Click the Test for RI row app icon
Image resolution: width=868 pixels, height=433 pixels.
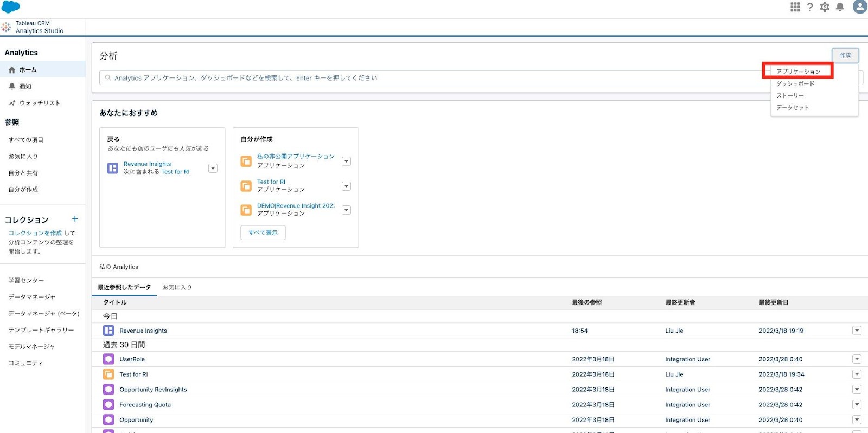108,374
